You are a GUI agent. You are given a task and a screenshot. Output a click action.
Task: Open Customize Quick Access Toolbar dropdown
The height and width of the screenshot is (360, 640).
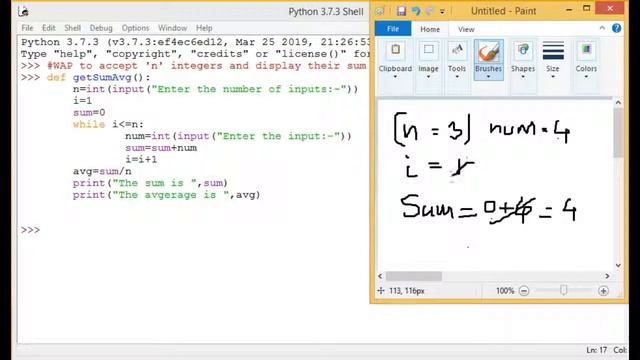[x=442, y=11]
